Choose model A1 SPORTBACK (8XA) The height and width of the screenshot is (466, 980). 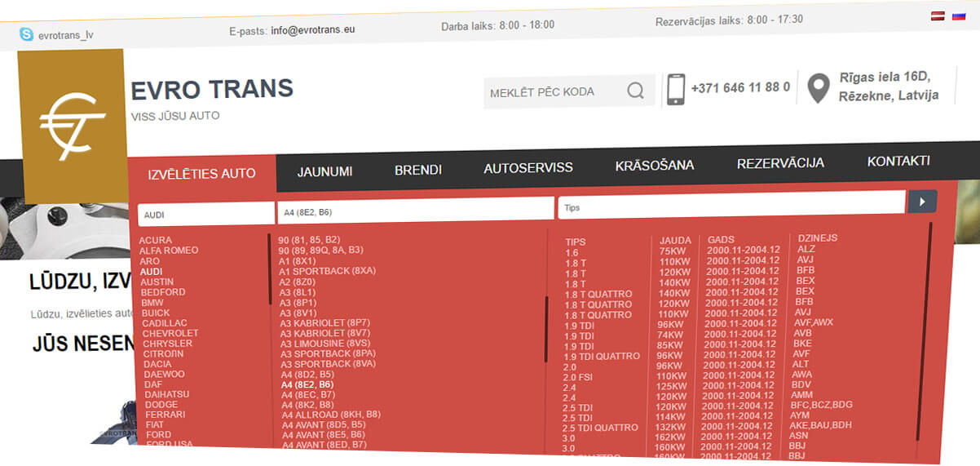tap(327, 270)
